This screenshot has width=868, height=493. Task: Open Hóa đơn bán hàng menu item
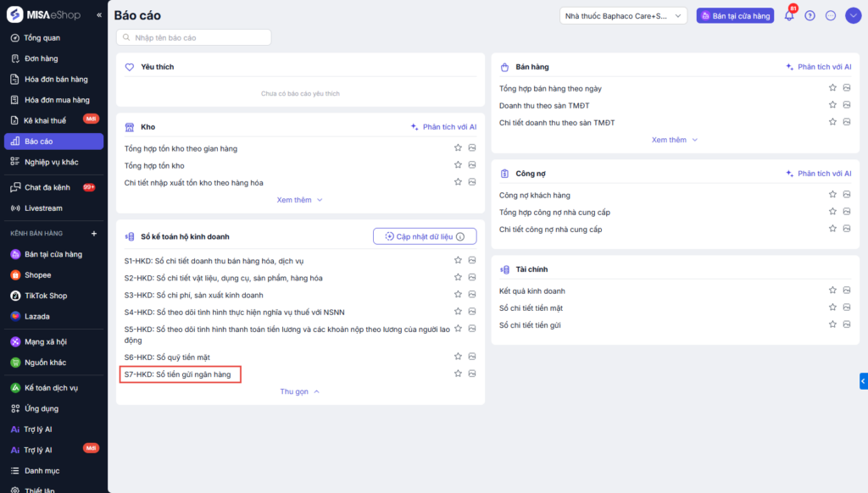point(55,80)
